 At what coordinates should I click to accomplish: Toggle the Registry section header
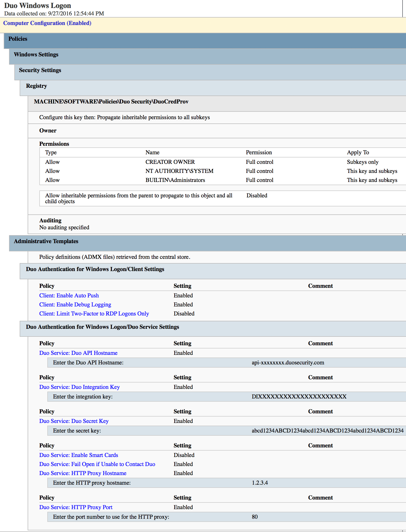tap(36, 86)
